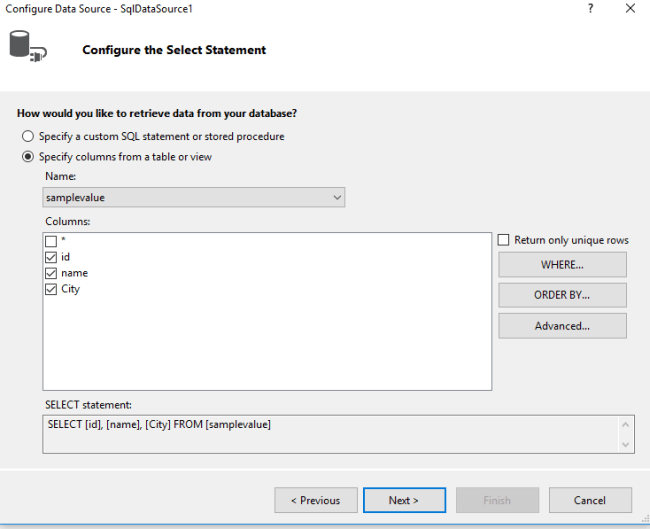This screenshot has width=650, height=529.
Task: Click the SELECT statement scrollbar down arrow
Action: [x=627, y=445]
